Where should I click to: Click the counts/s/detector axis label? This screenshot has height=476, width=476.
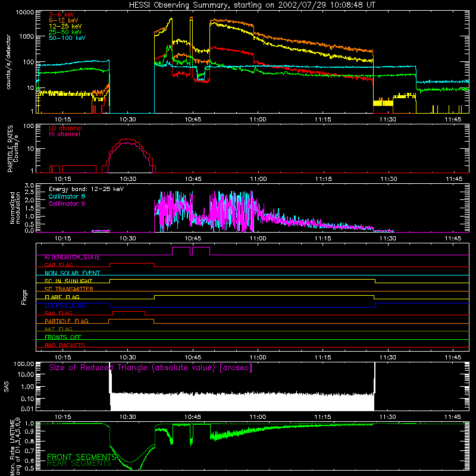point(8,62)
